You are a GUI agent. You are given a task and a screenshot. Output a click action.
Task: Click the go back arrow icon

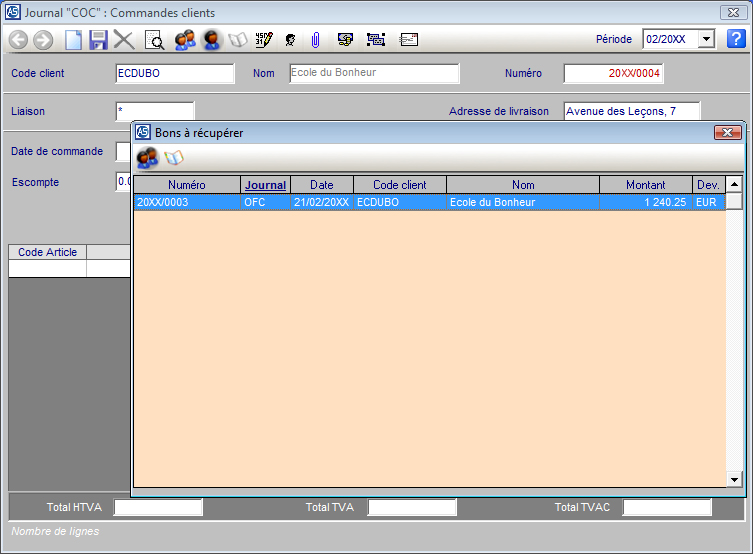pos(18,40)
